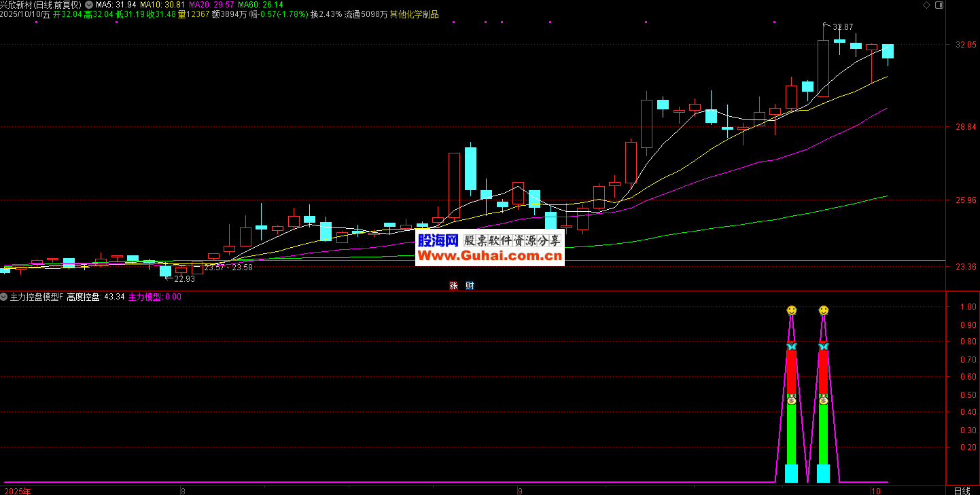Click the first butterfly signal icon
The height and width of the screenshot is (495, 980).
(x=791, y=346)
